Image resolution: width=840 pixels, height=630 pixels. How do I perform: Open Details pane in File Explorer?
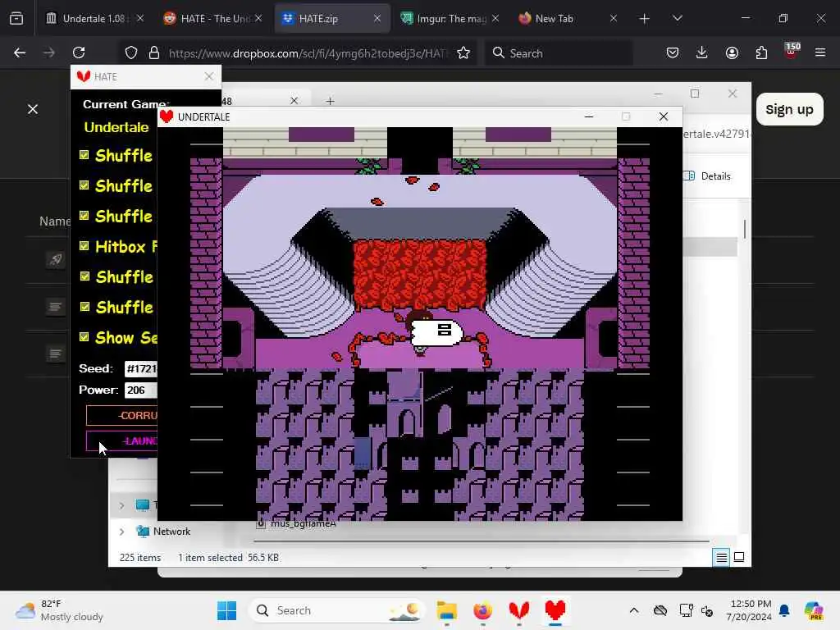click(x=708, y=176)
